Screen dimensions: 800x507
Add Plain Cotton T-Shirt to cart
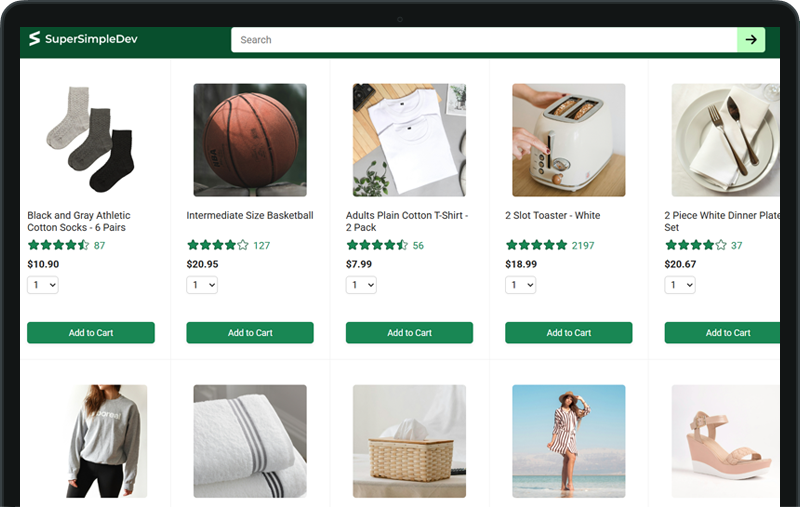[409, 333]
